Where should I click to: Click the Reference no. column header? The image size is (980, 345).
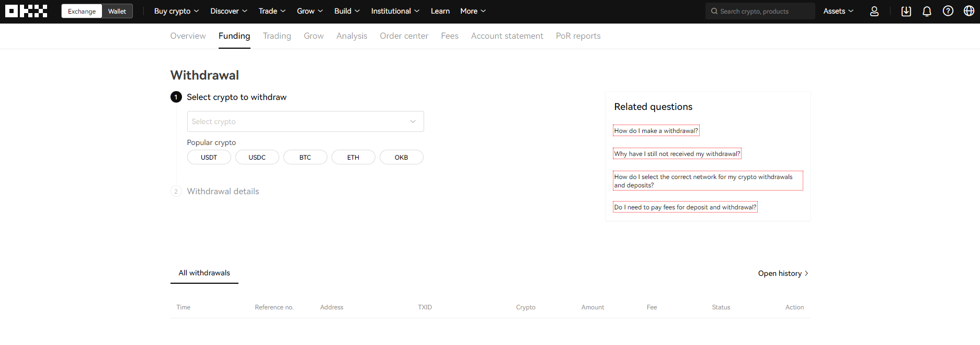tap(274, 307)
